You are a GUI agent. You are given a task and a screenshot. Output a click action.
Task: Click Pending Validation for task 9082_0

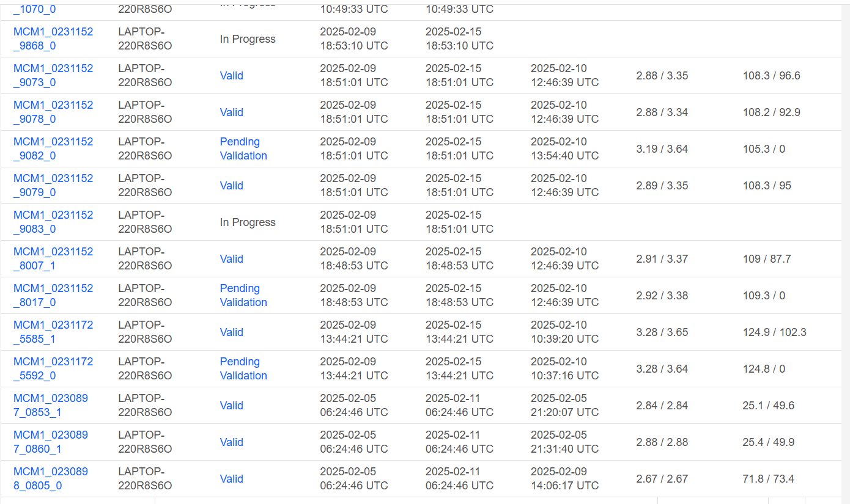(x=243, y=148)
